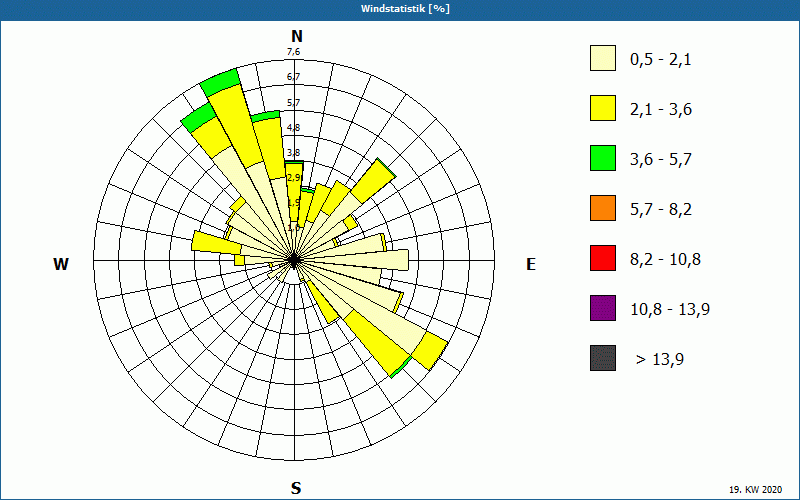Click the 7,6 axis scale value
This screenshot has width=800, height=500.
pos(293,52)
